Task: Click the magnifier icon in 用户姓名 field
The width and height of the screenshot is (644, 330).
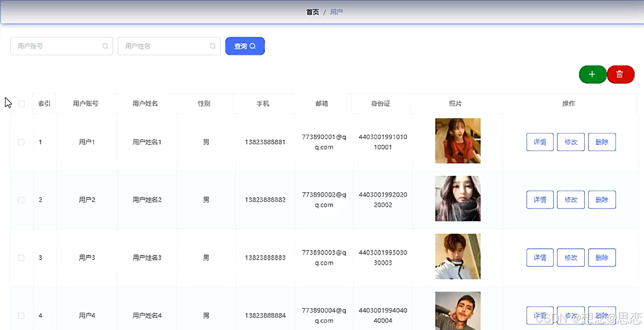Action: (x=213, y=46)
